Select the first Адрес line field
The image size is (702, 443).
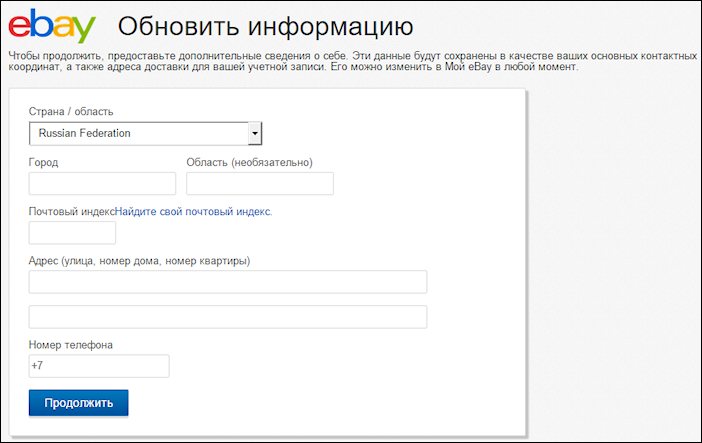[228, 282]
